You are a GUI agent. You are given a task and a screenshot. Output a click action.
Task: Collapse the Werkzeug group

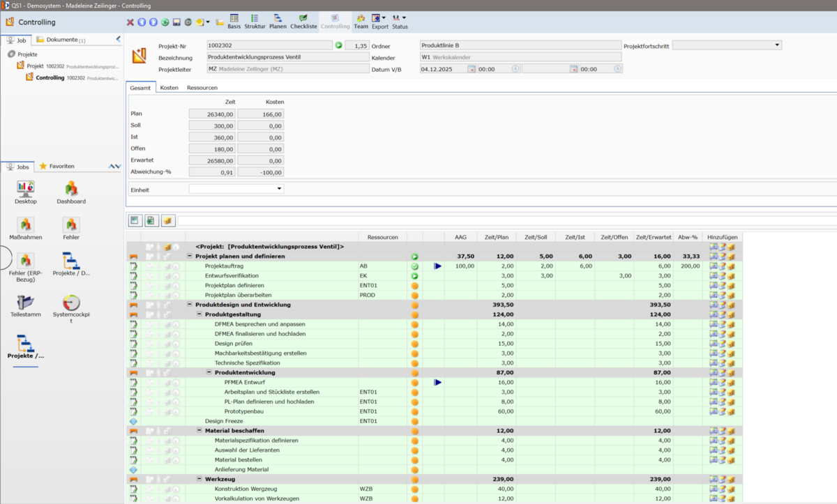[199, 479]
